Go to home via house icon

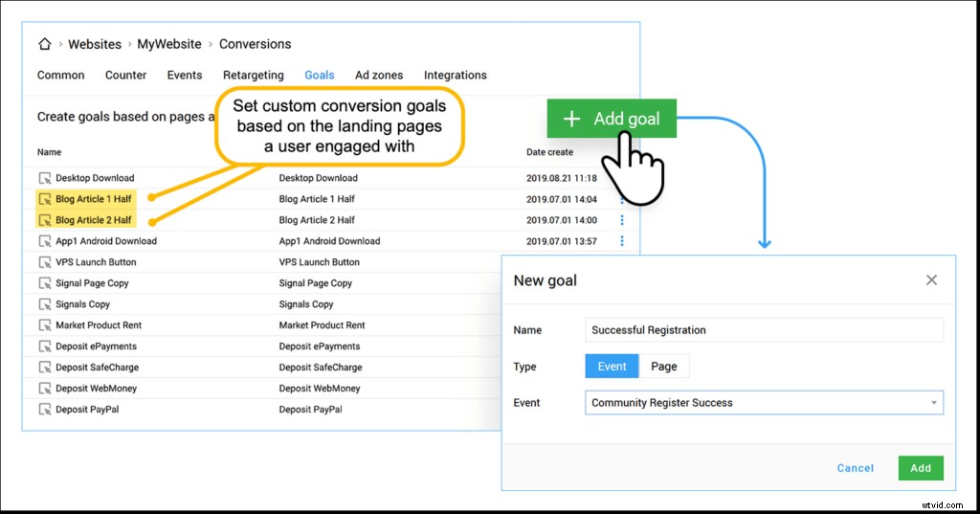click(x=44, y=44)
